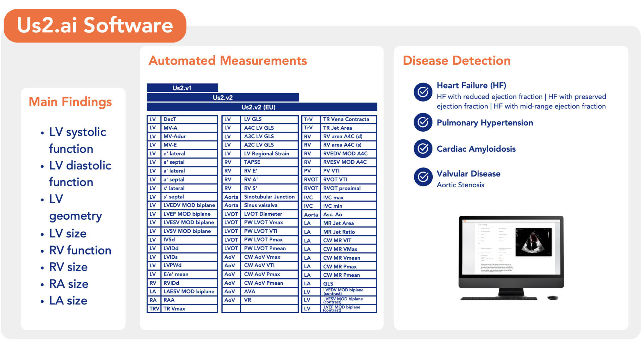Click the Valvular Disease title

coord(468,174)
